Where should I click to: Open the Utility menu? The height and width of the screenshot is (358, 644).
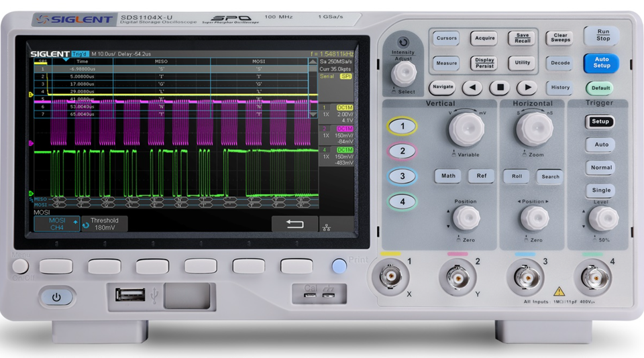(x=522, y=63)
